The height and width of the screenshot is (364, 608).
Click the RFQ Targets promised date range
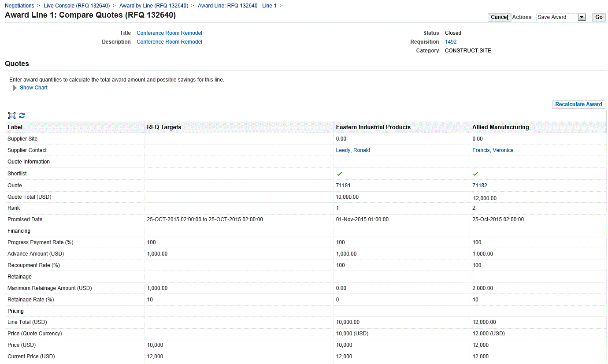(x=205, y=219)
